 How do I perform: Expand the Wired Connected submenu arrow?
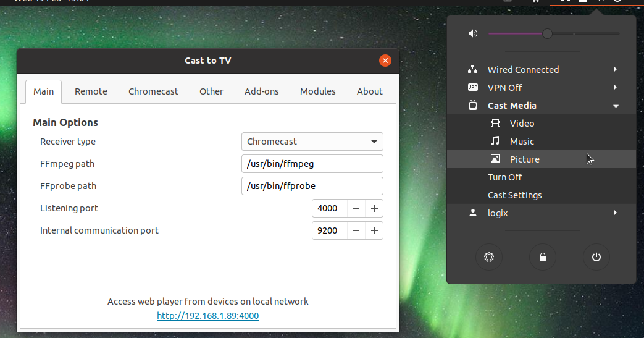coord(615,69)
